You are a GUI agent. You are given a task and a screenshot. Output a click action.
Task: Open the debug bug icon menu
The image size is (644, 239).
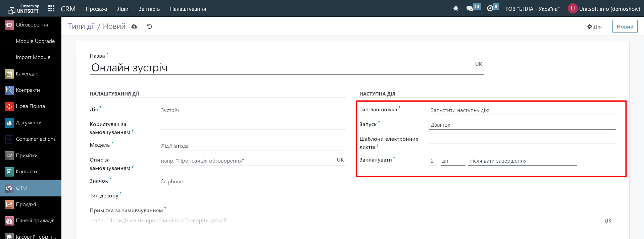(x=456, y=9)
